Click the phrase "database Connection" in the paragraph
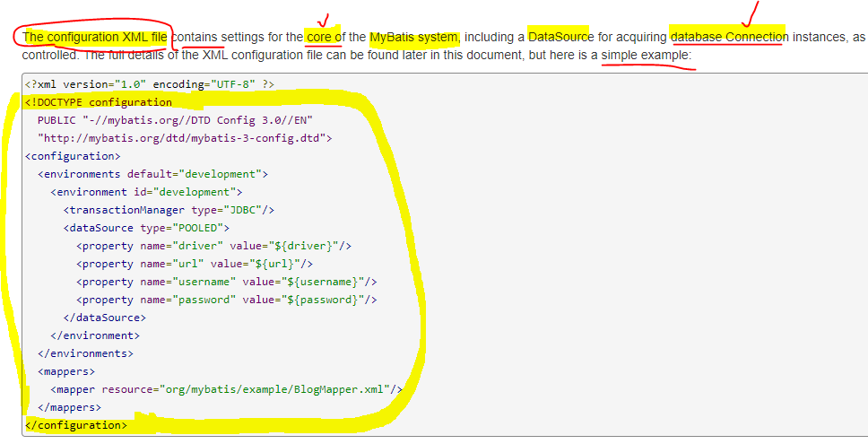 point(730,38)
